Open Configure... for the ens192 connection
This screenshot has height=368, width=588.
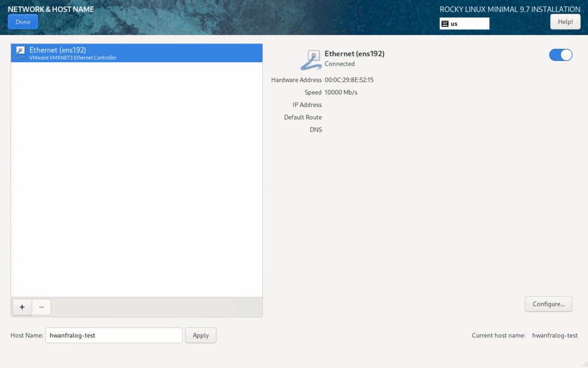(x=548, y=304)
